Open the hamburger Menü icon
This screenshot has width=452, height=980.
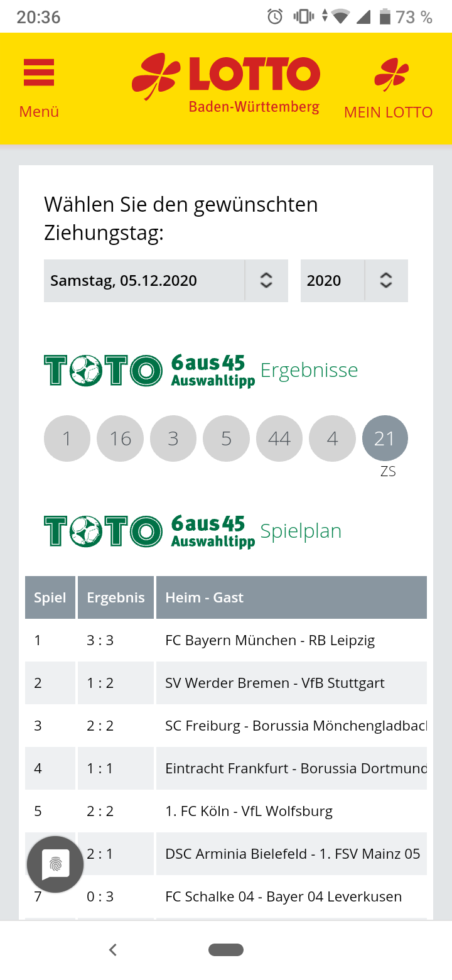coord(39,73)
